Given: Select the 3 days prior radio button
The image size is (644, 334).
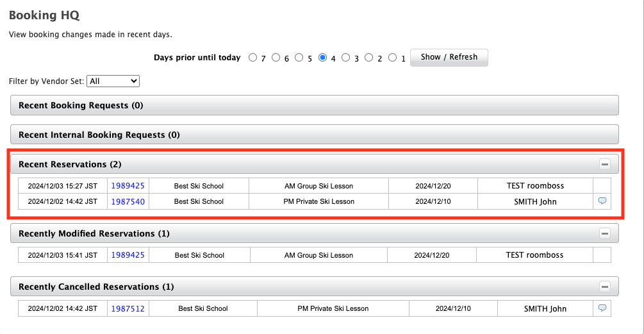Looking at the screenshot, I should coord(346,58).
